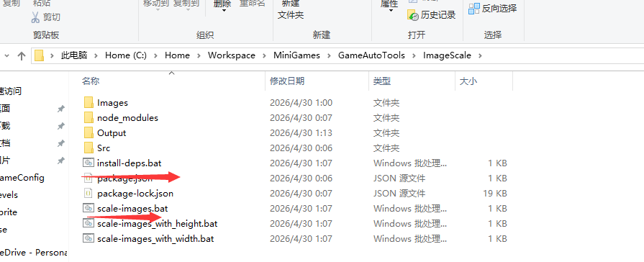This screenshot has width=644, height=262.
Task: Select GameConfig in navigation pane
Action: click(22, 178)
